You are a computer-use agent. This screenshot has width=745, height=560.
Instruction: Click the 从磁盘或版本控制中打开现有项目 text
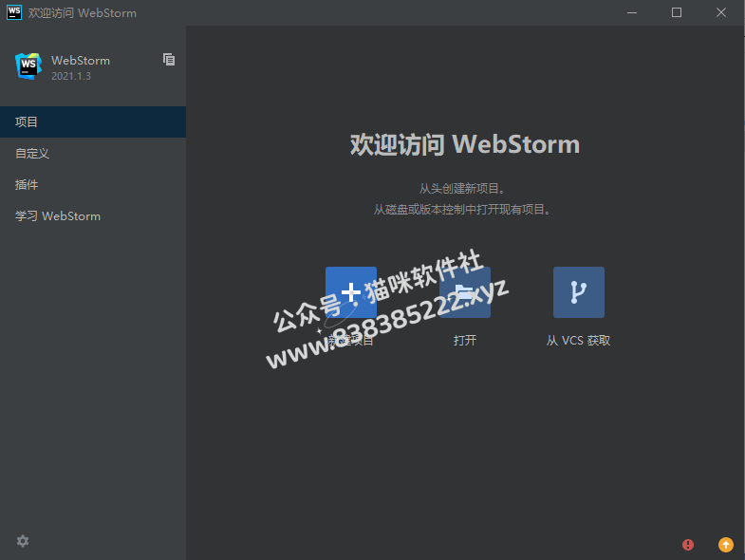coord(462,210)
